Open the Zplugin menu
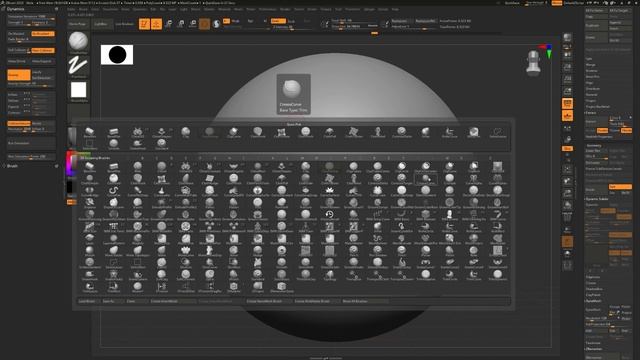The width and height of the screenshot is (640, 360). tap(369, 9)
